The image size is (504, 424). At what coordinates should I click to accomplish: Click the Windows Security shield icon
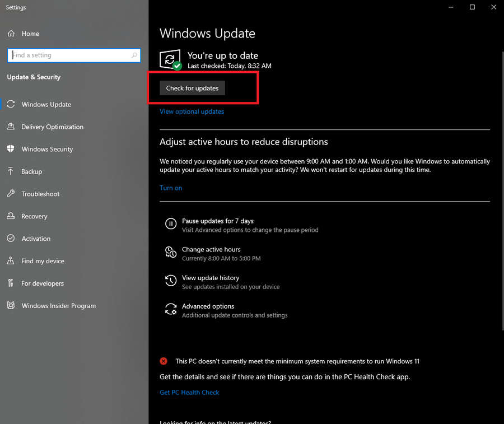tap(11, 149)
